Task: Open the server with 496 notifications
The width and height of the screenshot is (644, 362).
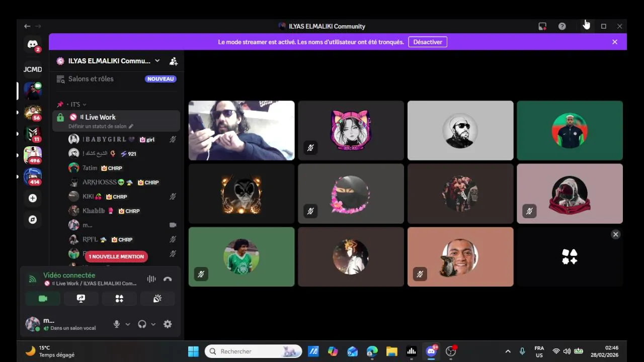Action: 33,155
